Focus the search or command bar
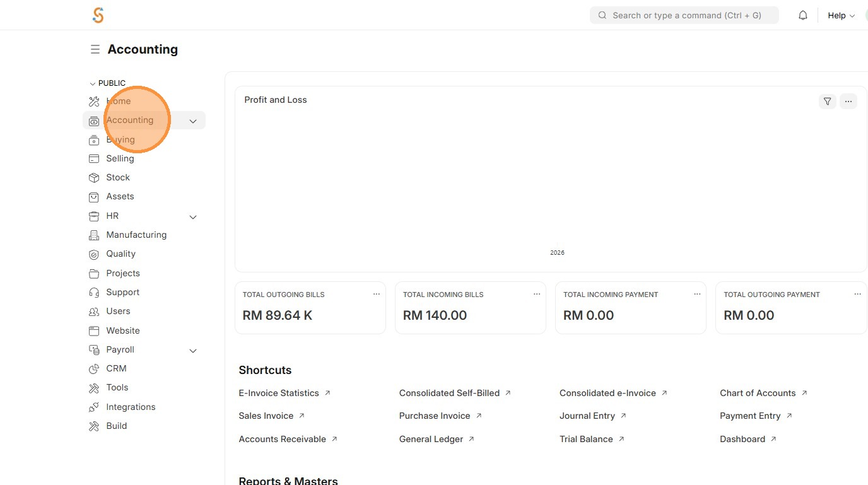The width and height of the screenshot is (868, 485). 684,15
